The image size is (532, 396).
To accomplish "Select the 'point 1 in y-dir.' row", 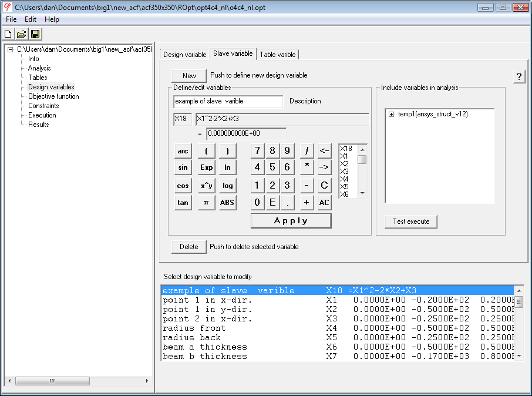I will click(337, 310).
